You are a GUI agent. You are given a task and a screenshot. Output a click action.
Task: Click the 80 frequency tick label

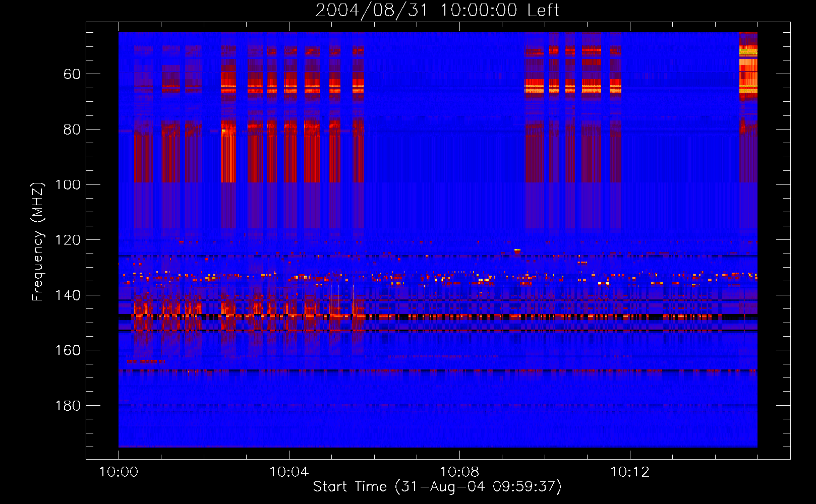pyautogui.click(x=72, y=130)
